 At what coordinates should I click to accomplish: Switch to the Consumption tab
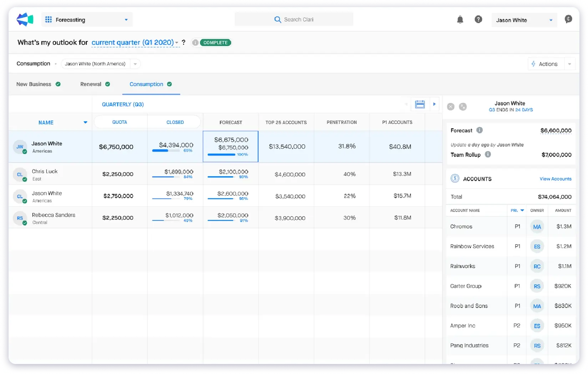click(x=146, y=84)
